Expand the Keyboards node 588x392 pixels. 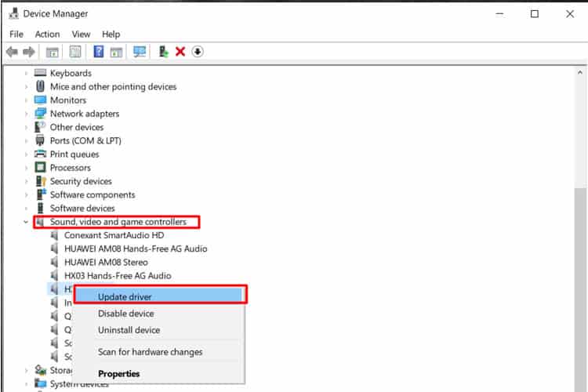[26, 73]
